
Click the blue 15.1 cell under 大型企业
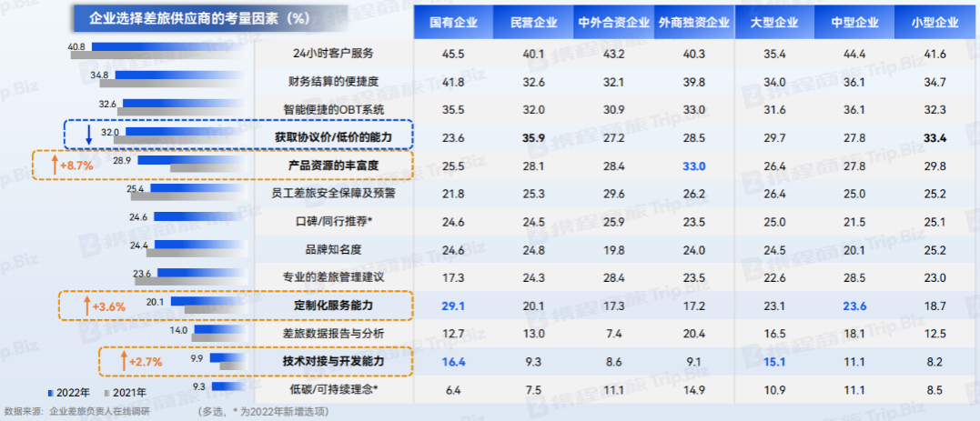point(775,361)
